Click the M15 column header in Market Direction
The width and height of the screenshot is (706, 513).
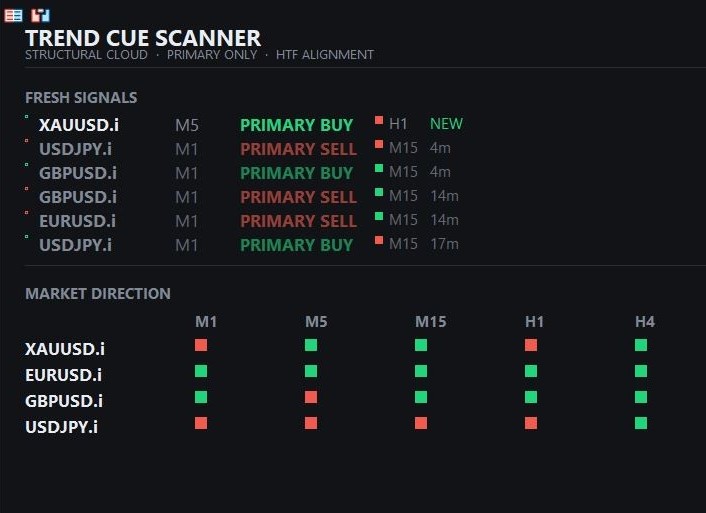coord(430,322)
